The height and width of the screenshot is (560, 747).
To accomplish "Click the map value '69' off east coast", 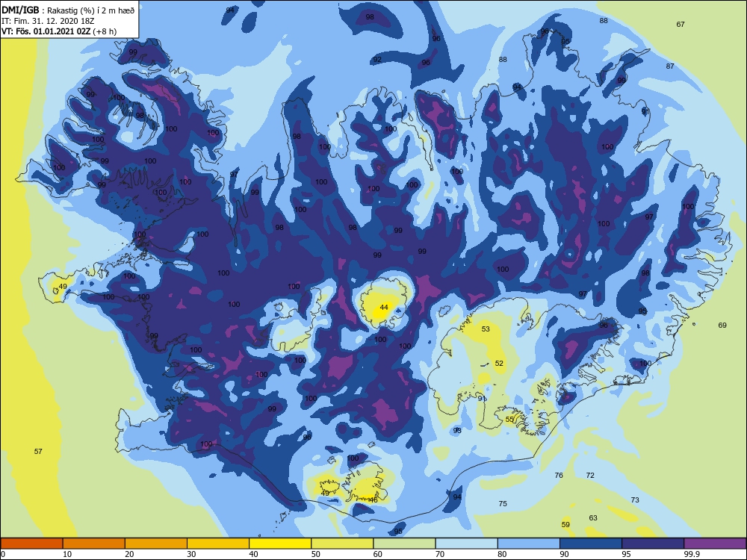I will point(722,326).
